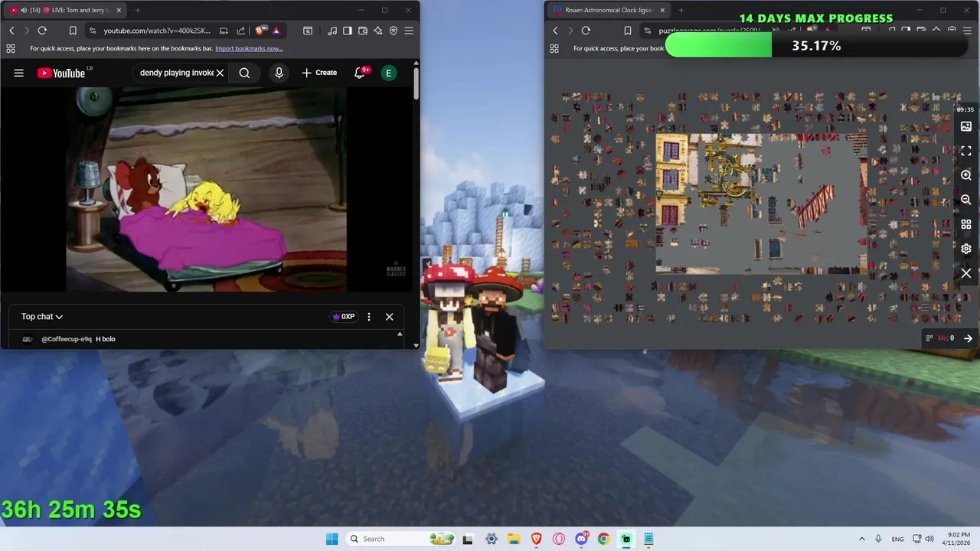Close the Rouen Astronomical Clock tab
This screenshot has width=980, height=551.
[x=662, y=10]
